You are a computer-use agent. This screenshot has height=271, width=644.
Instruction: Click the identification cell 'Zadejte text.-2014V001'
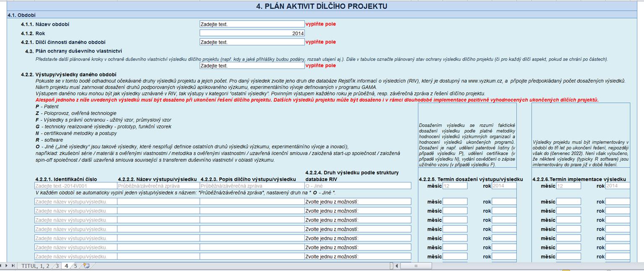tap(75, 186)
